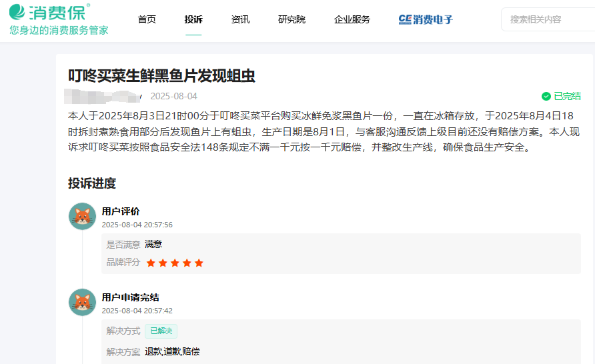Click the 满意 satisfaction value
The width and height of the screenshot is (595, 364).
click(153, 244)
